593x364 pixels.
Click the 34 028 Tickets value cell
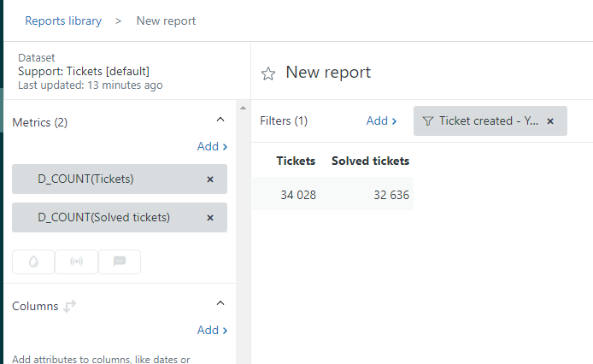click(297, 195)
